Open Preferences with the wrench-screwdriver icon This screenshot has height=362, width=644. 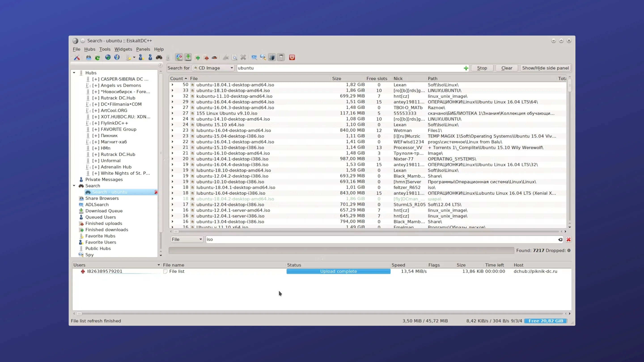tap(77, 57)
